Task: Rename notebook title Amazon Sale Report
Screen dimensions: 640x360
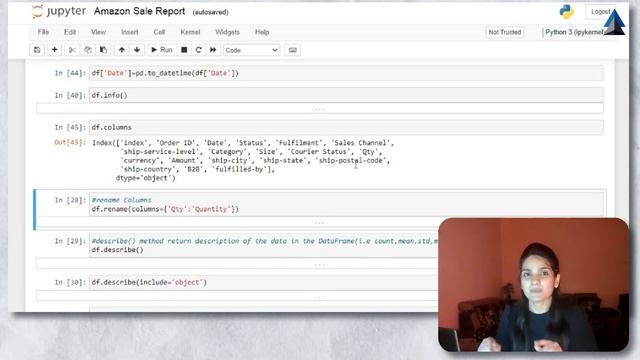Action: tap(139, 11)
